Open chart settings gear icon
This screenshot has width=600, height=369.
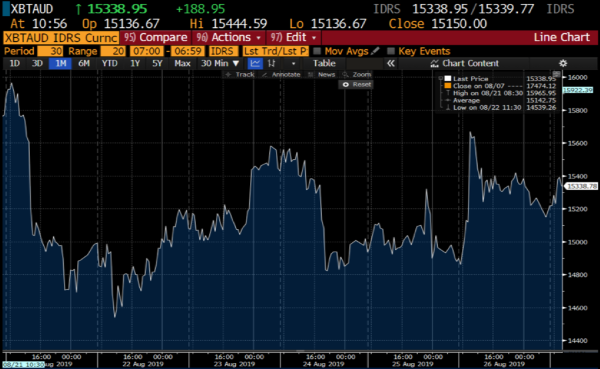pos(563,63)
